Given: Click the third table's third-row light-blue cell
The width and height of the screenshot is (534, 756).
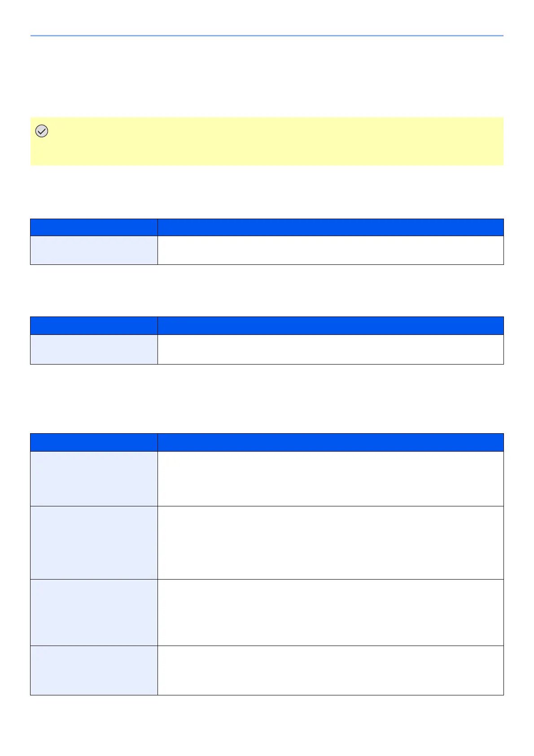Looking at the screenshot, I should (94, 612).
